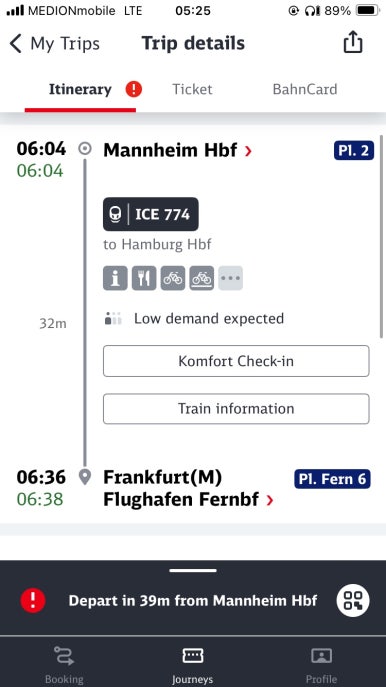Tap the first bicycle transport icon
Screen dimensions: 386x687
click(173, 278)
